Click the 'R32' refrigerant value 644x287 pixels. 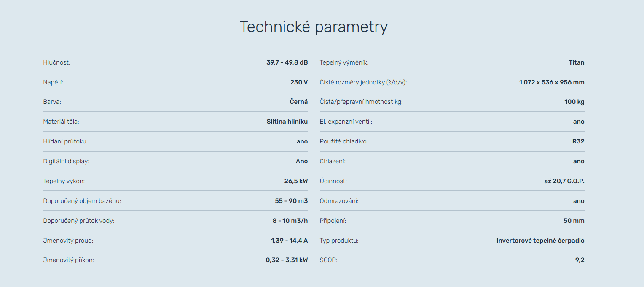point(578,141)
